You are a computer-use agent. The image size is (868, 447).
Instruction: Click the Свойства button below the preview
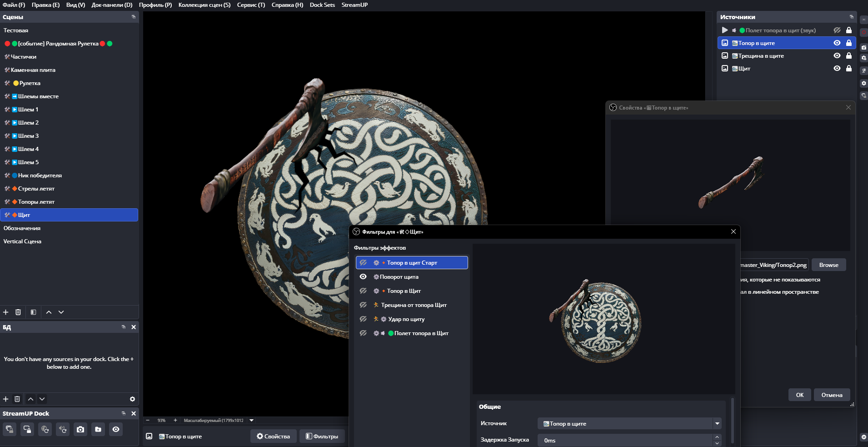pyautogui.click(x=273, y=436)
